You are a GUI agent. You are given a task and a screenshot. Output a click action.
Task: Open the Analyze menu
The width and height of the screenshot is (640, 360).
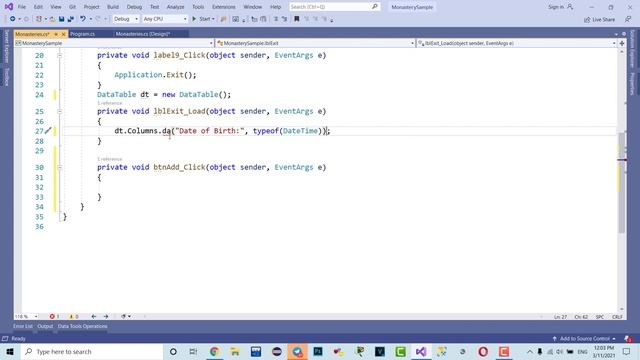point(176,7)
